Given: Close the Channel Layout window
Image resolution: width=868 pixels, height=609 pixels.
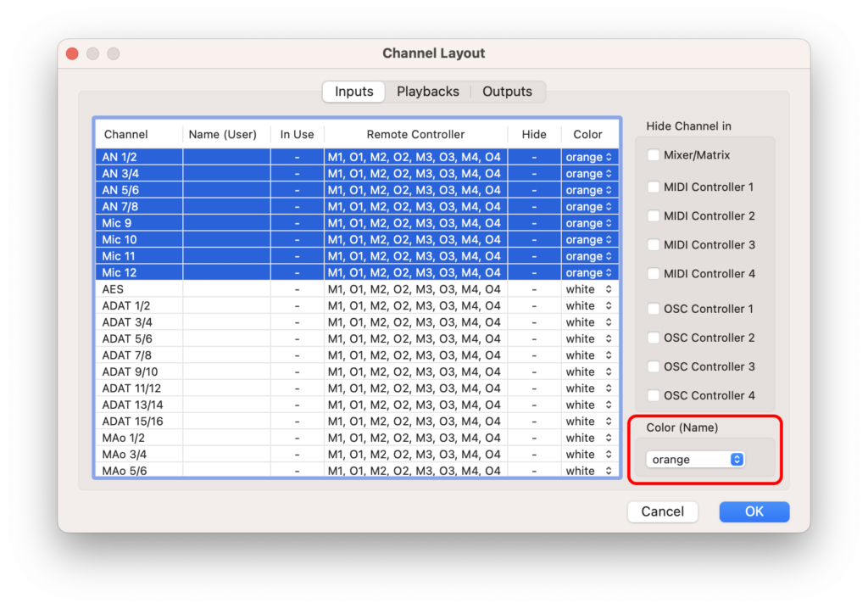Looking at the screenshot, I should pos(73,53).
